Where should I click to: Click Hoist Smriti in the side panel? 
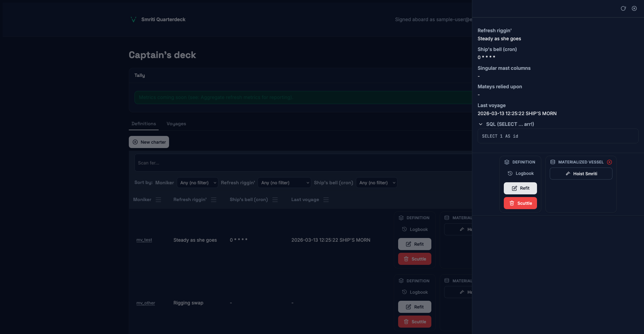[x=581, y=174]
